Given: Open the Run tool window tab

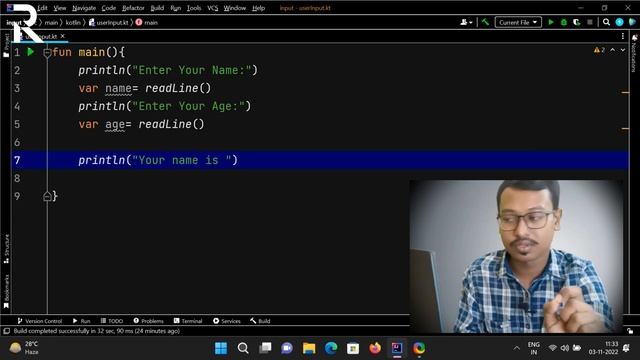Looking at the screenshot, I should [x=81, y=321].
